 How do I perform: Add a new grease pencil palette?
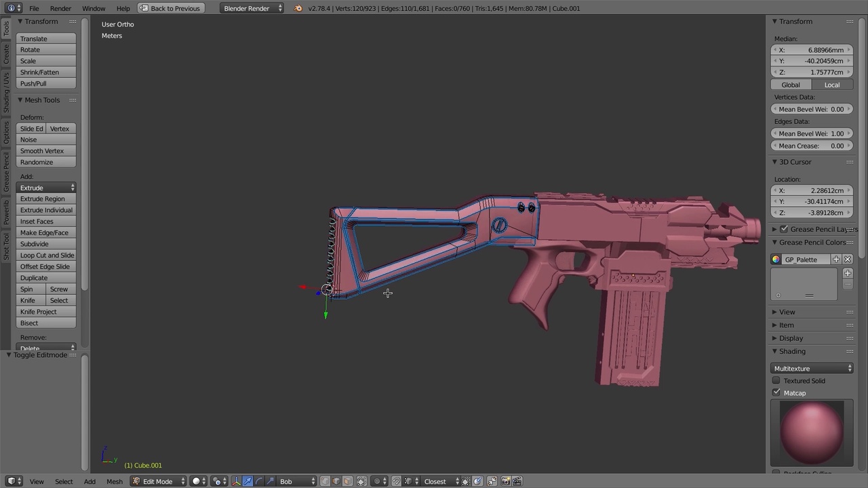836,260
